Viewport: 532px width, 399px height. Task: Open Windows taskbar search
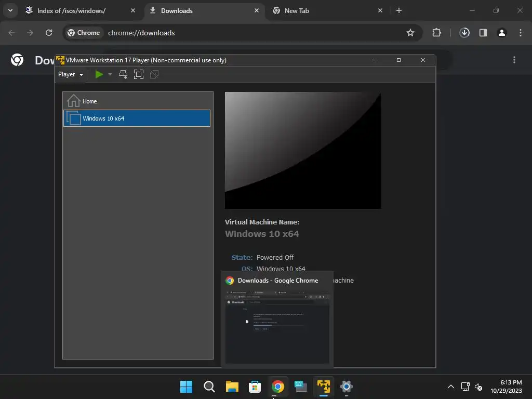(209, 387)
